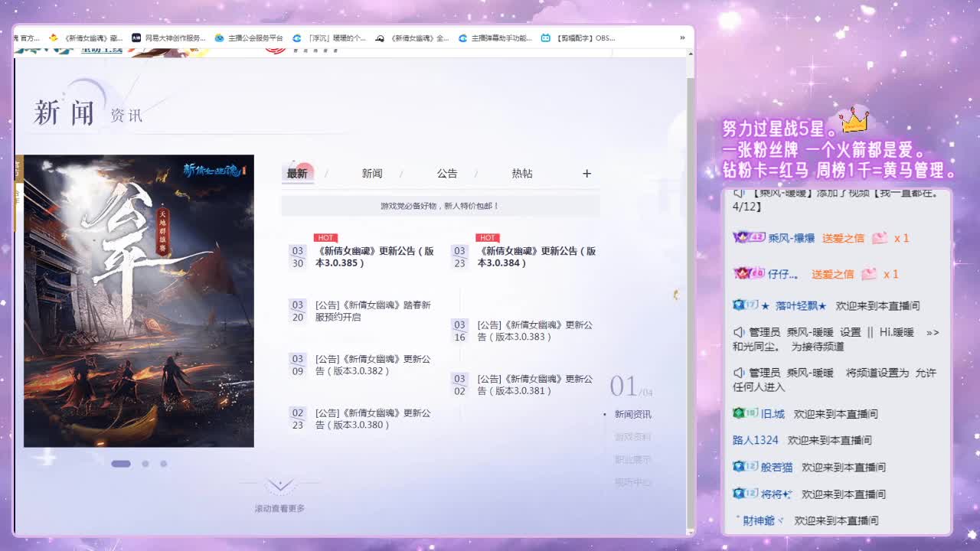Viewport: 980px width, 551px height.
Task: Open the 更新公告 版本3.0.380 link
Action: click(x=373, y=419)
